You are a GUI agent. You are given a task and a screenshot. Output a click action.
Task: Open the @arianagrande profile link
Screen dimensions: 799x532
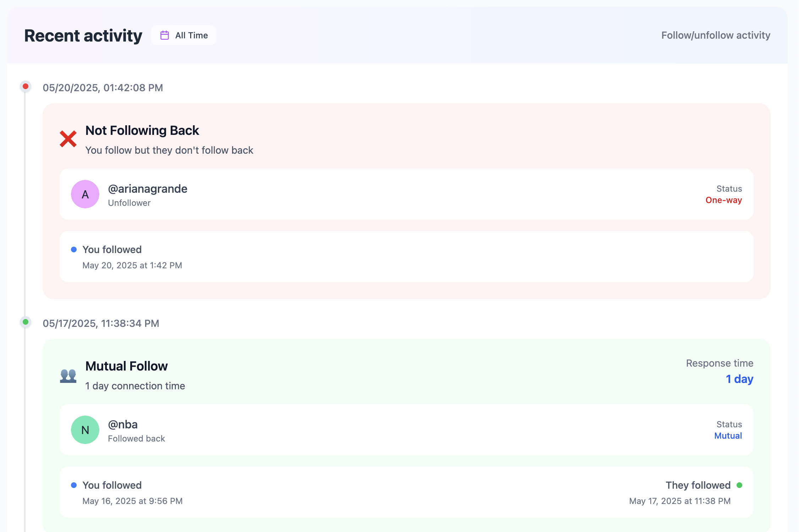pos(148,189)
